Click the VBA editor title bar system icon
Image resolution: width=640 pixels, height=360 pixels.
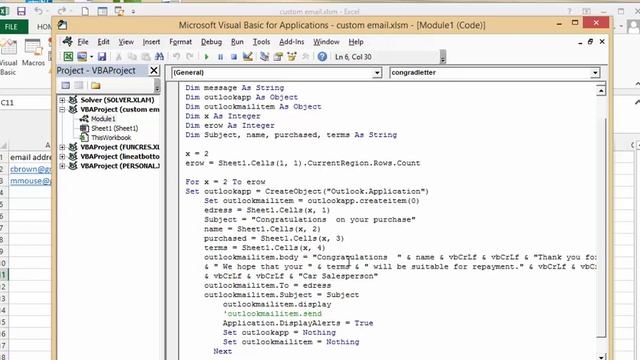coord(62,25)
